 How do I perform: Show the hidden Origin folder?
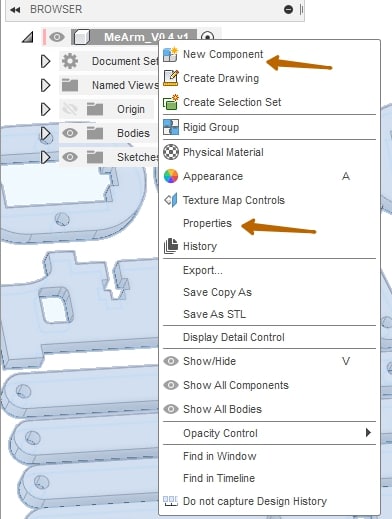coord(70,109)
